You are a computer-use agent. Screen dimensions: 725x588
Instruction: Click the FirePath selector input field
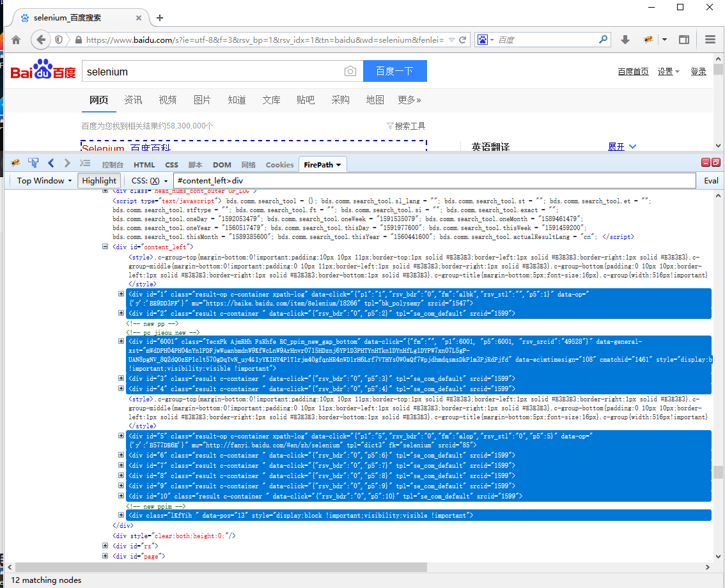click(x=435, y=180)
